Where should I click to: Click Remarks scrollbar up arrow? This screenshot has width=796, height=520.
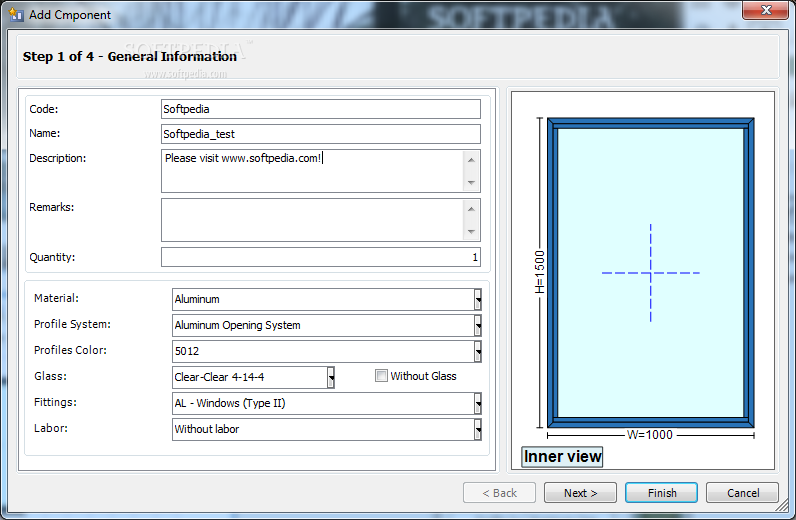click(x=471, y=209)
